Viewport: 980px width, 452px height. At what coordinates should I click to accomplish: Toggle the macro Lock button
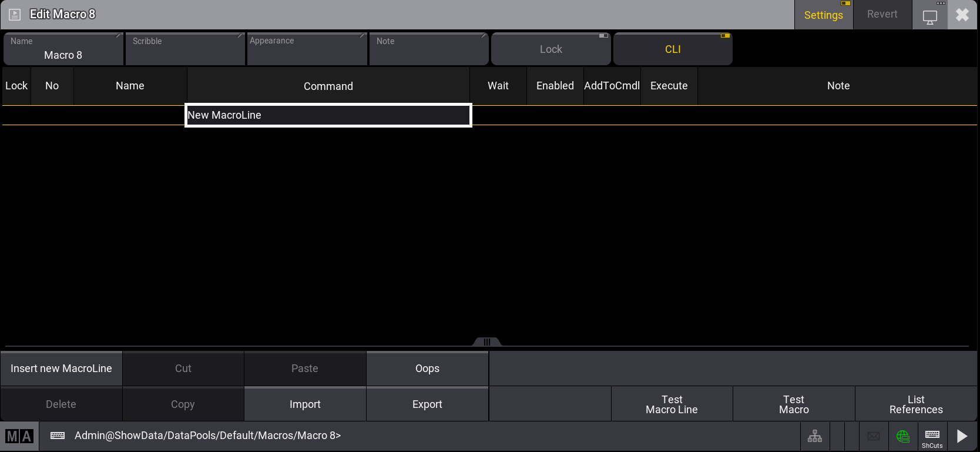point(551,49)
